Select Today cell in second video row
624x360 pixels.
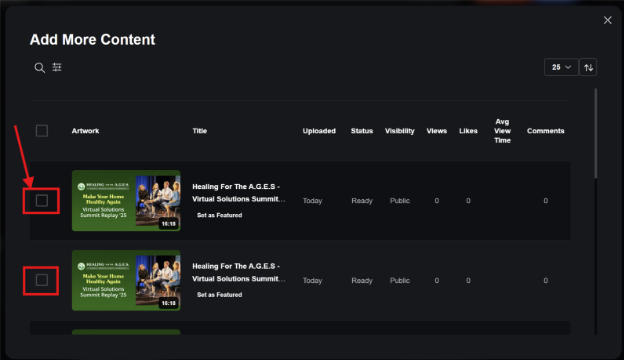tap(312, 280)
